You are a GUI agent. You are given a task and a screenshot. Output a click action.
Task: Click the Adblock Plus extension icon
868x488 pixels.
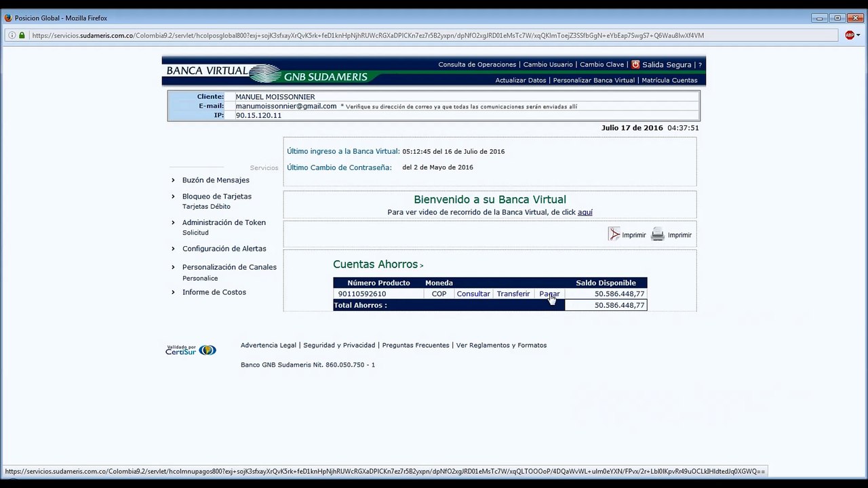click(850, 35)
